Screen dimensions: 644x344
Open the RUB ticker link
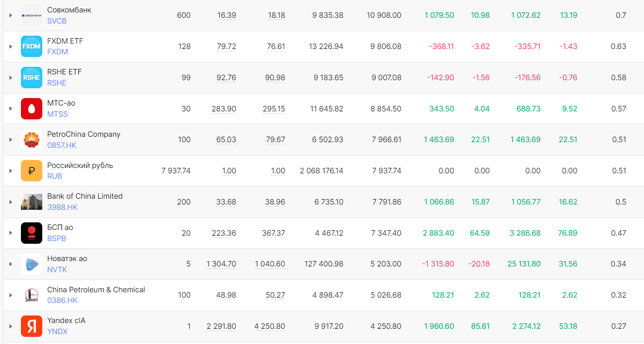pyautogui.click(x=55, y=176)
